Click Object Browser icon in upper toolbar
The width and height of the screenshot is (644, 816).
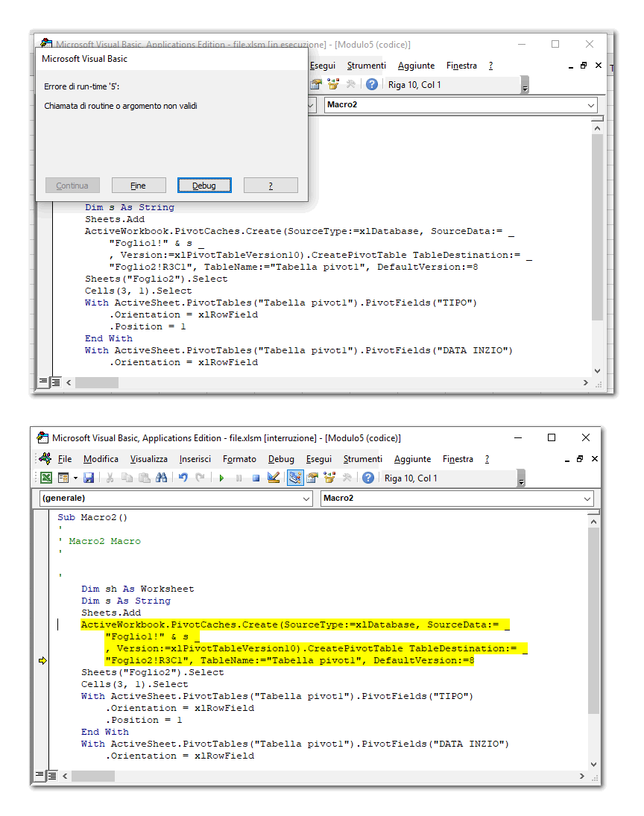pyautogui.click(x=333, y=84)
